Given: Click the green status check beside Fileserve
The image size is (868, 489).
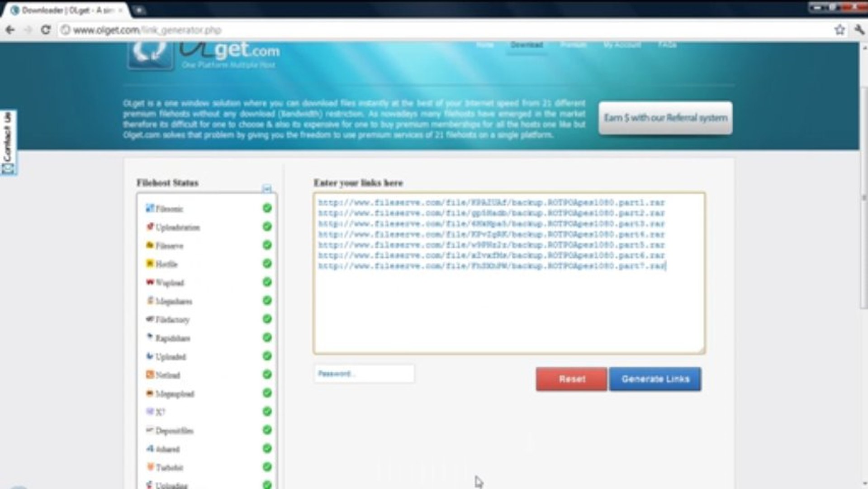Looking at the screenshot, I should (x=267, y=245).
